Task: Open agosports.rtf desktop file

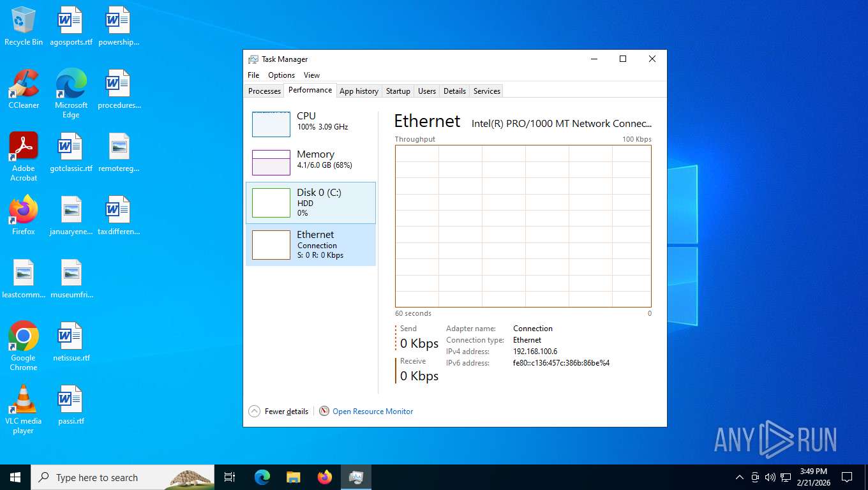Action: coord(71,26)
